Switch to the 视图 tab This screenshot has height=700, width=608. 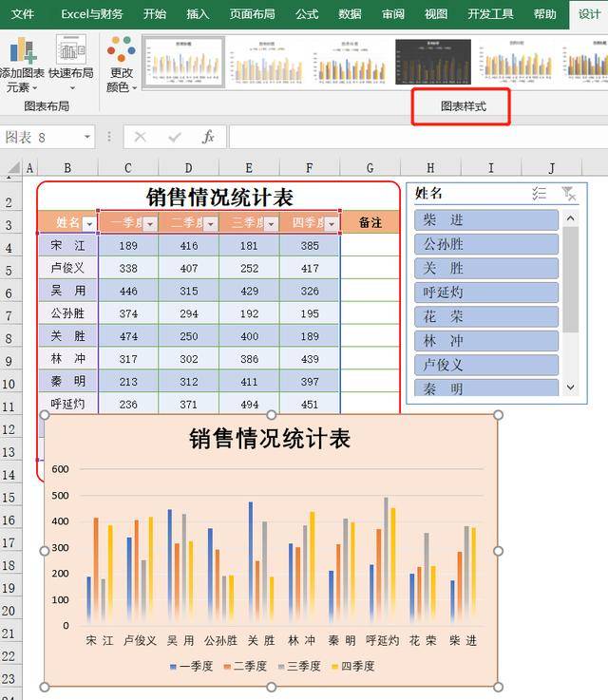436,14
